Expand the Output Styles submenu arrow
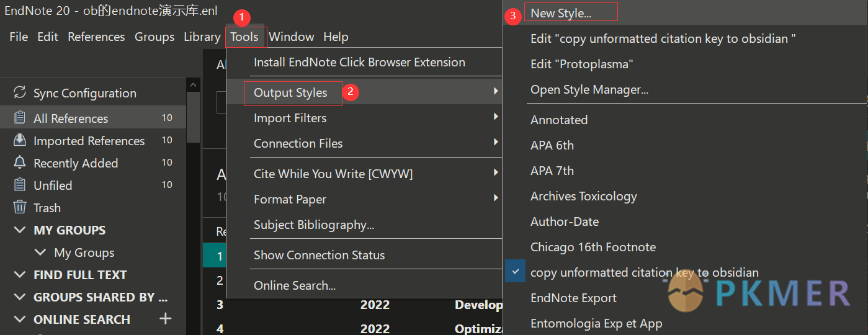Image resolution: width=868 pixels, height=335 pixels. (x=496, y=92)
